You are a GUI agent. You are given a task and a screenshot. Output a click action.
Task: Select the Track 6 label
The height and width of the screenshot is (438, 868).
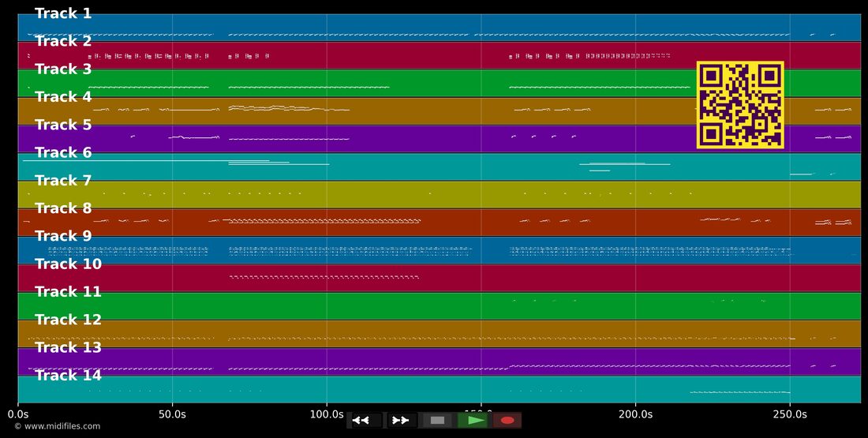click(63, 153)
